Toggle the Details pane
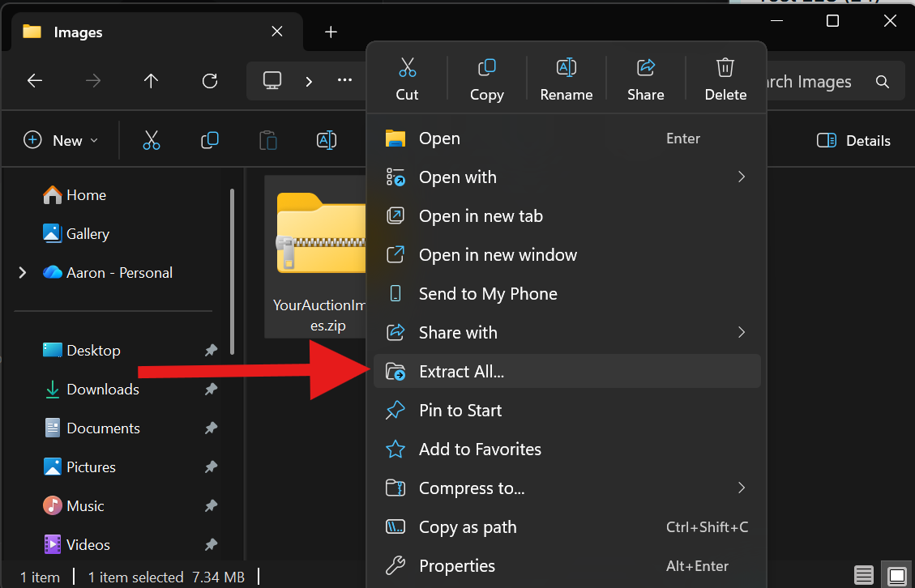The height and width of the screenshot is (588, 915). [853, 141]
